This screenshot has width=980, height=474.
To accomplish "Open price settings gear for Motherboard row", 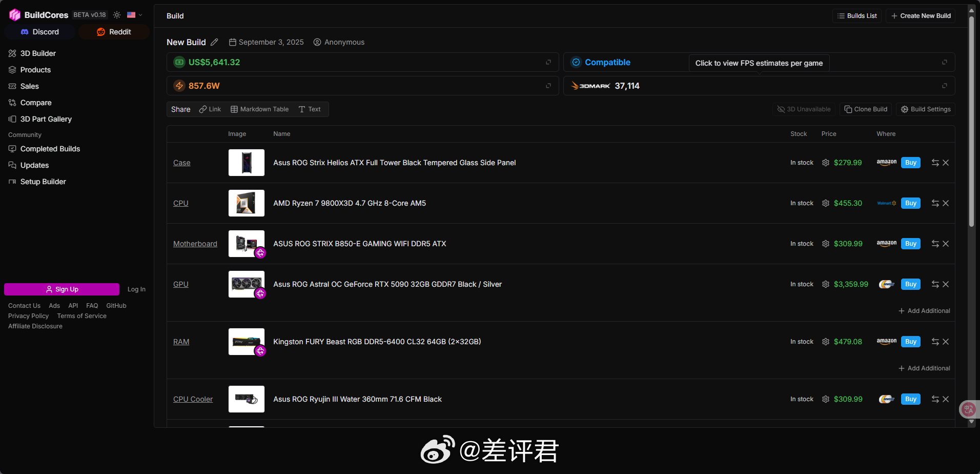I will pyautogui.click(x=826, y=244).
